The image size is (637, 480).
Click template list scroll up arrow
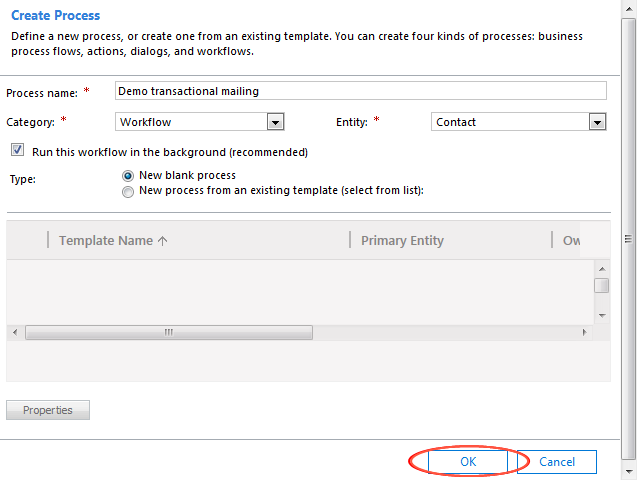click(602, 269)
